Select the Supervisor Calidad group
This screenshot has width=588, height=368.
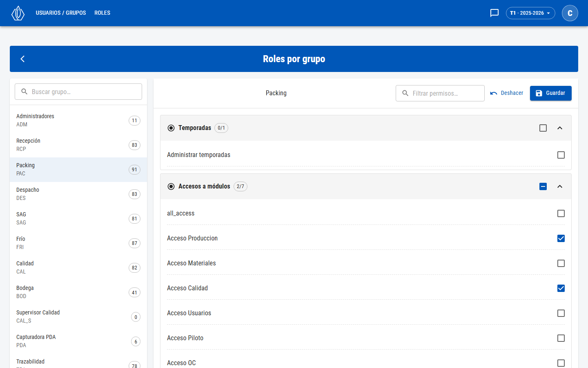(x=78, y=317)
